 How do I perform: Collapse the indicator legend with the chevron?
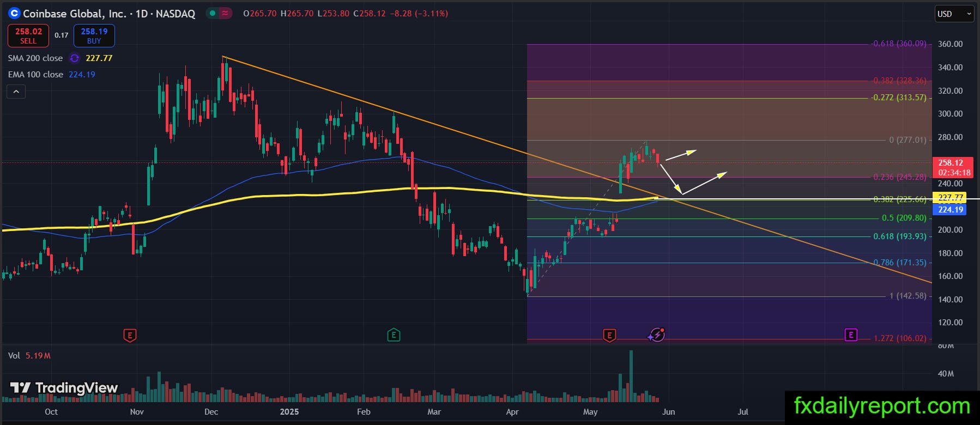pos(16,92)
